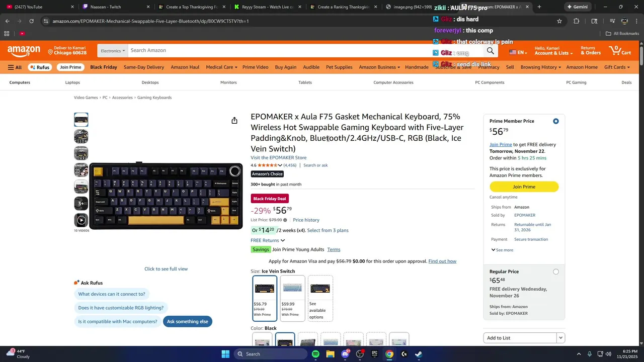
Task: Click Ask something else Rufus button
Action: [188, 322]
